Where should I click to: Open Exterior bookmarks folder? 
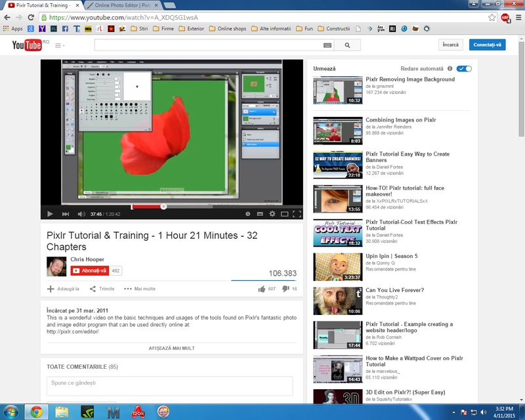[192, 29]
